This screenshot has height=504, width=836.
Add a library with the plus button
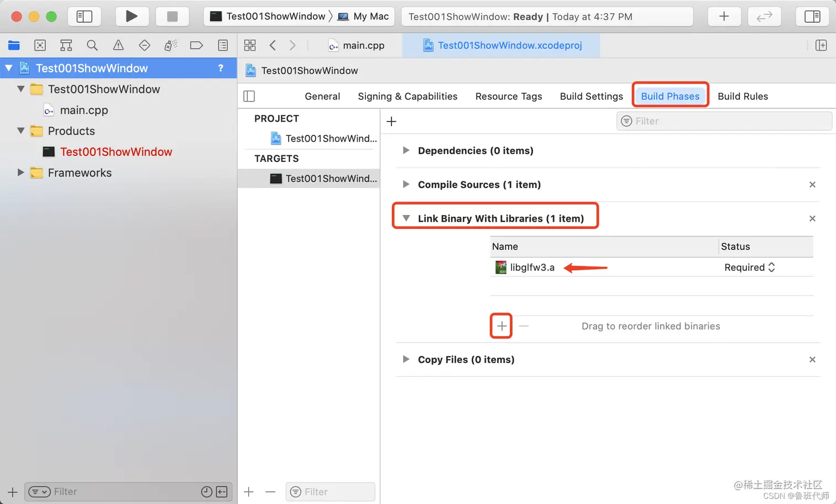[x=501, y=326]
